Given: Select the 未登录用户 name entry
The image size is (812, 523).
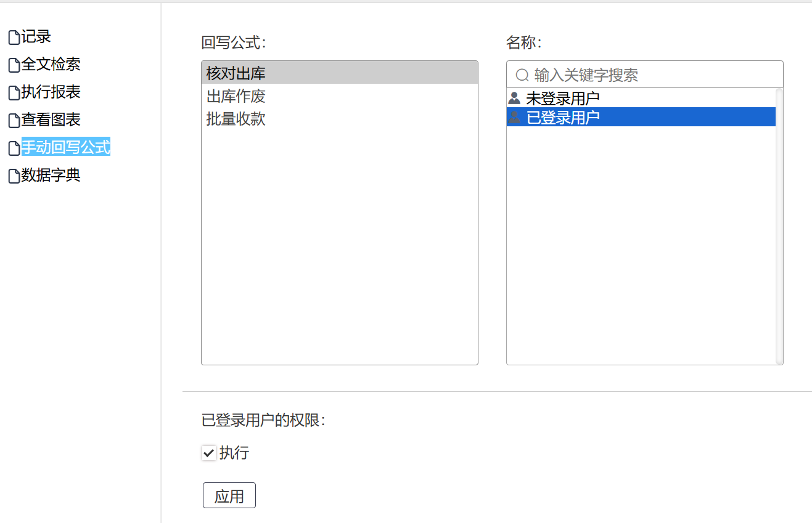Looking at the screenshot, I should [563, 98].
